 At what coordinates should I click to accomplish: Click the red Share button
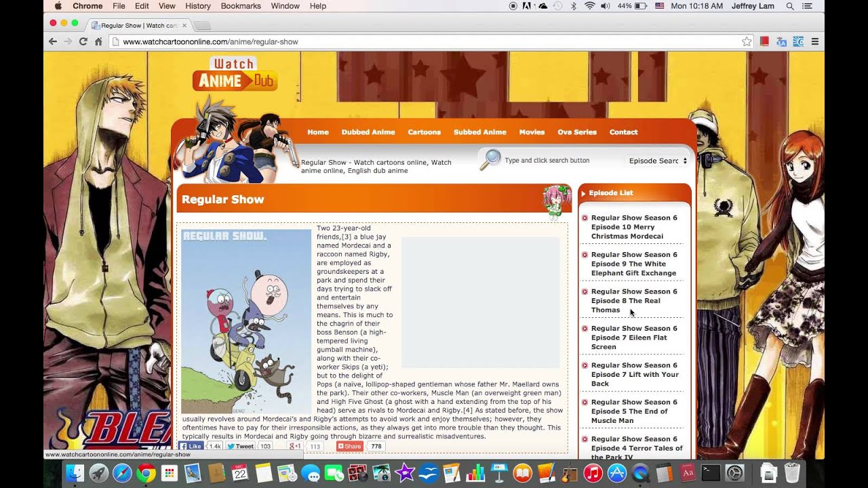350,447
